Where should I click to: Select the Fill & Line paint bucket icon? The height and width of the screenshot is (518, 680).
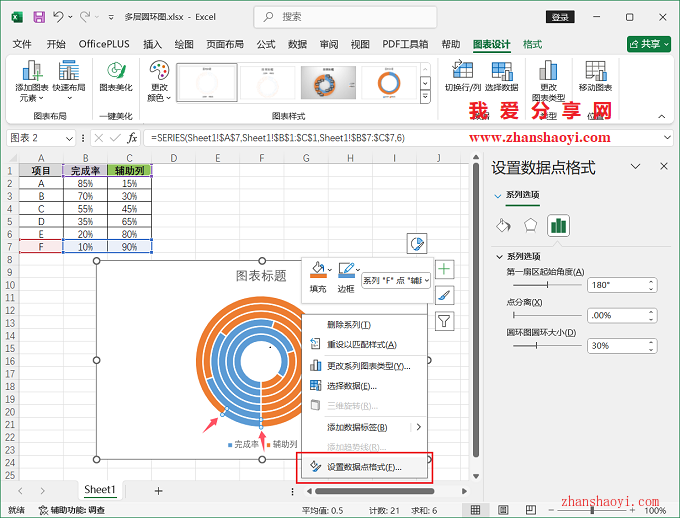tap(504, 225)
